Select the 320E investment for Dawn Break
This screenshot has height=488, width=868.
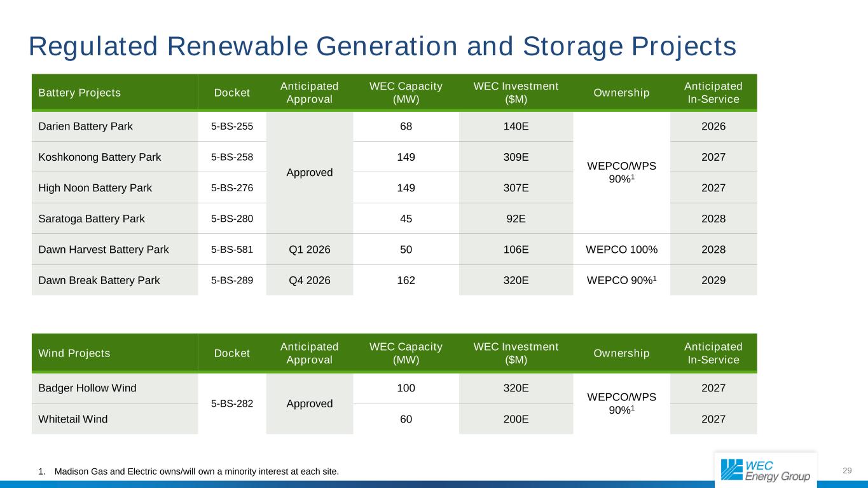[x=514, y=280]
